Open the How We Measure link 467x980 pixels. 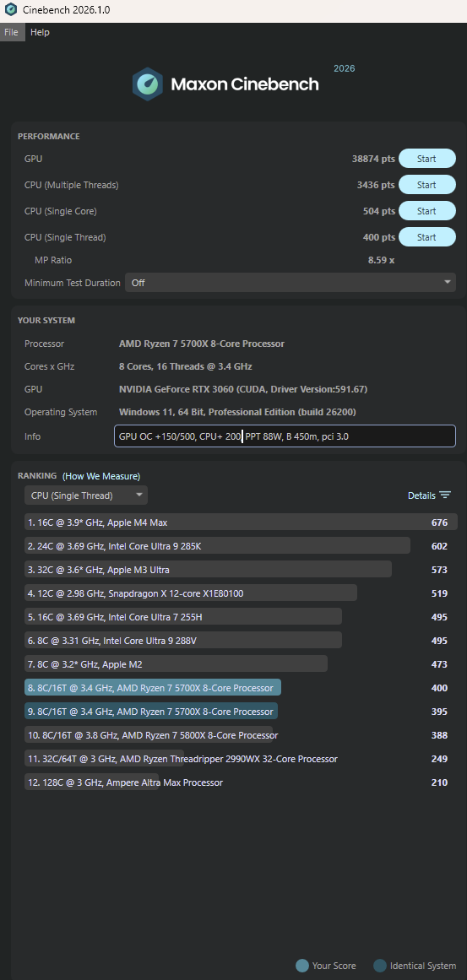pyautogui.click(x=101, y=476)
